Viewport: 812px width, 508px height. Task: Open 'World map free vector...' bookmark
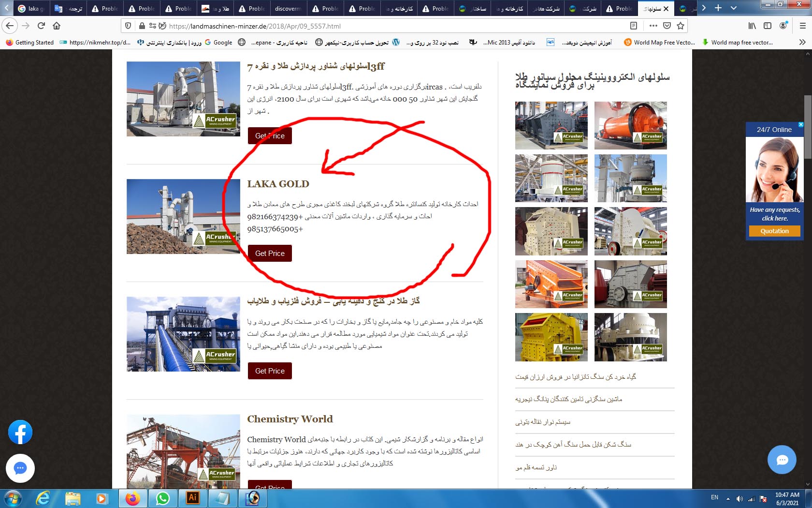(737, 43)
